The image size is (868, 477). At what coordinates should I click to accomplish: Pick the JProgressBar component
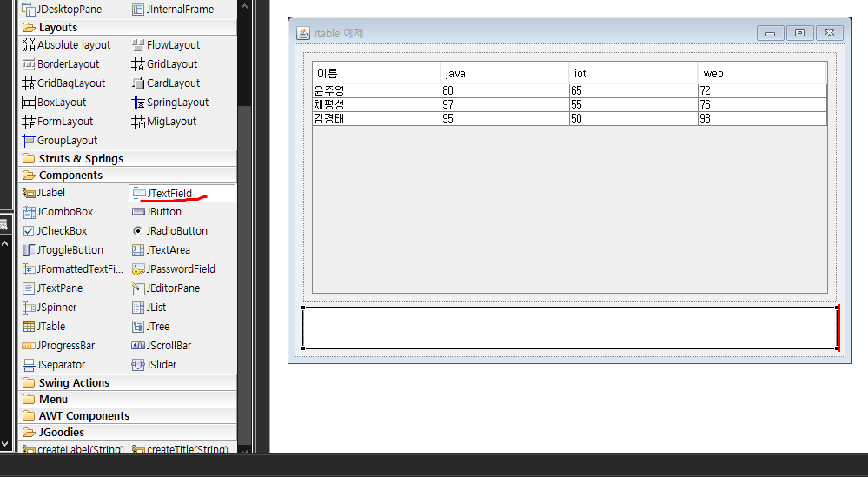(x=58, y=346)
